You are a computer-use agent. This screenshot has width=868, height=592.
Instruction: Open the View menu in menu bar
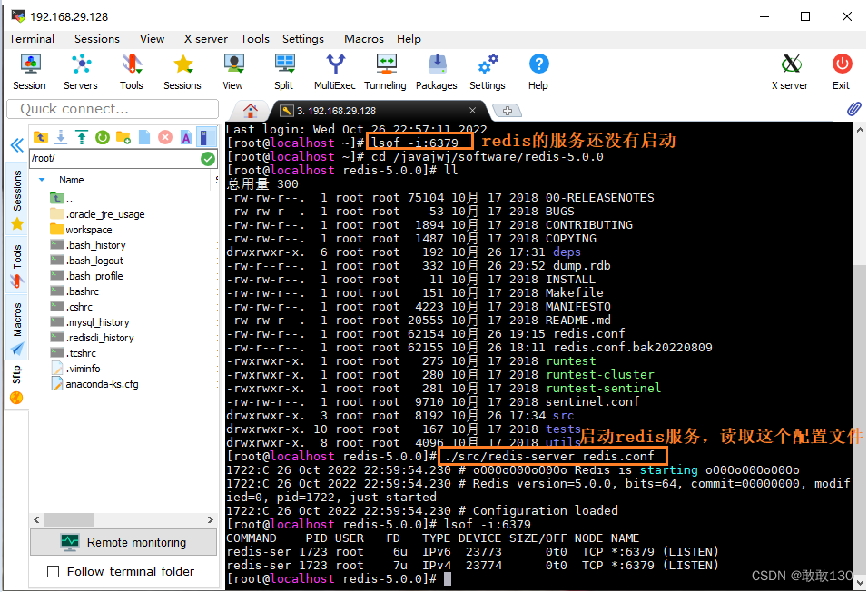coord(152,39)
